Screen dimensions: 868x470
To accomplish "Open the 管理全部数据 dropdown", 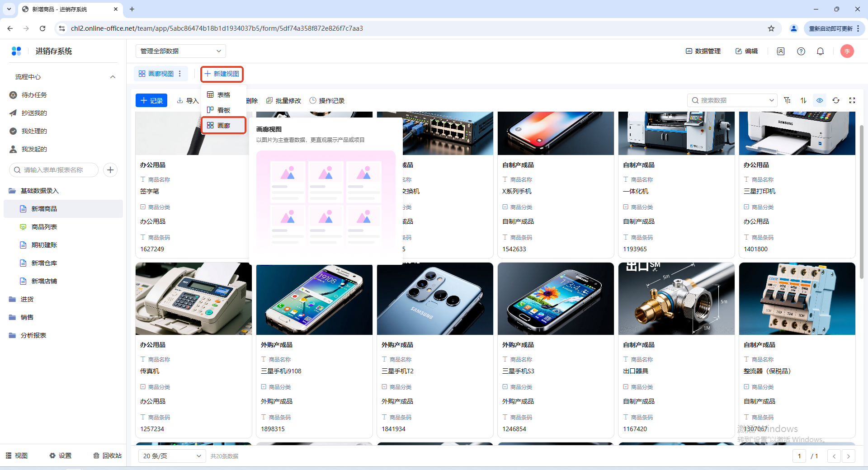I will (180, 51).
